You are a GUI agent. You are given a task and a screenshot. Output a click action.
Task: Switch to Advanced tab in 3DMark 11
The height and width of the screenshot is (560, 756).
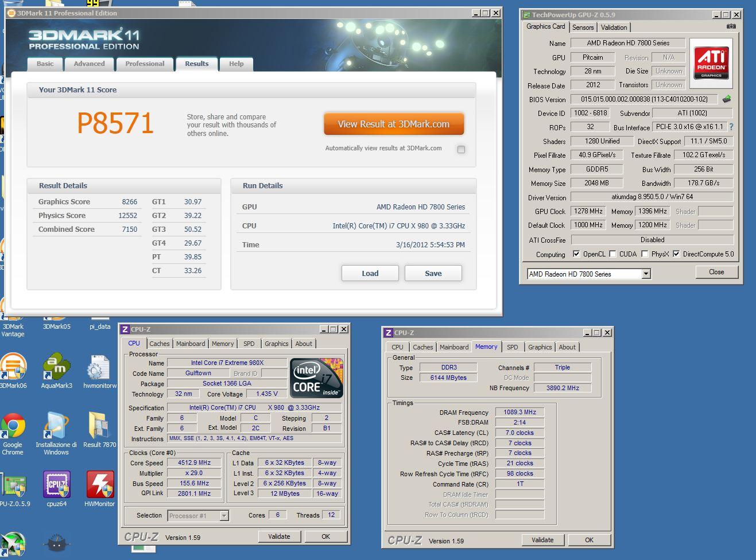click(90, 64)
